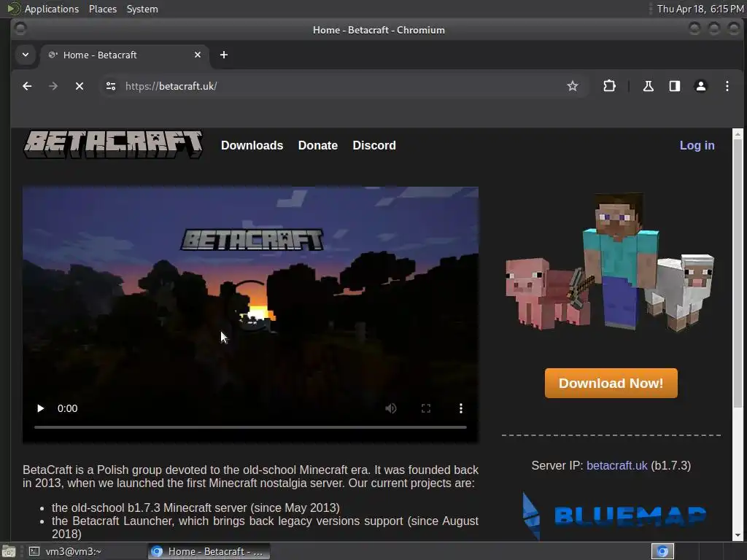Toggle the browser side panel

tap(674, 86)
